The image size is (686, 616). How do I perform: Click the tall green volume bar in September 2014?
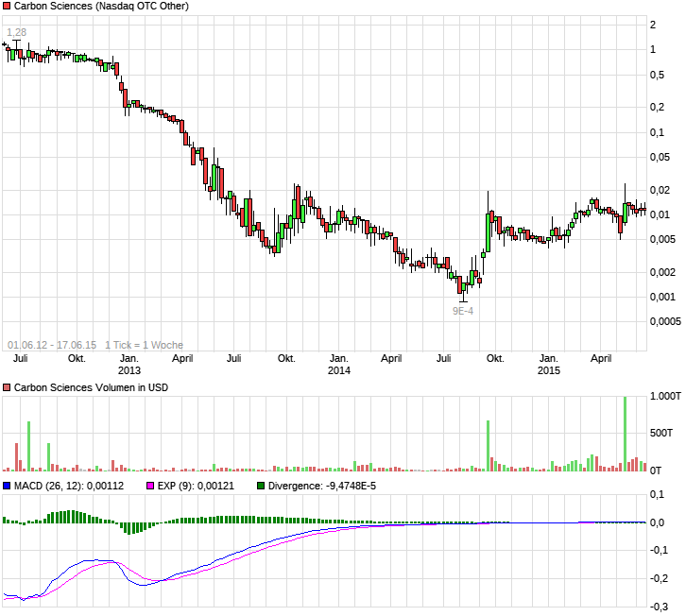pos(488,446)
